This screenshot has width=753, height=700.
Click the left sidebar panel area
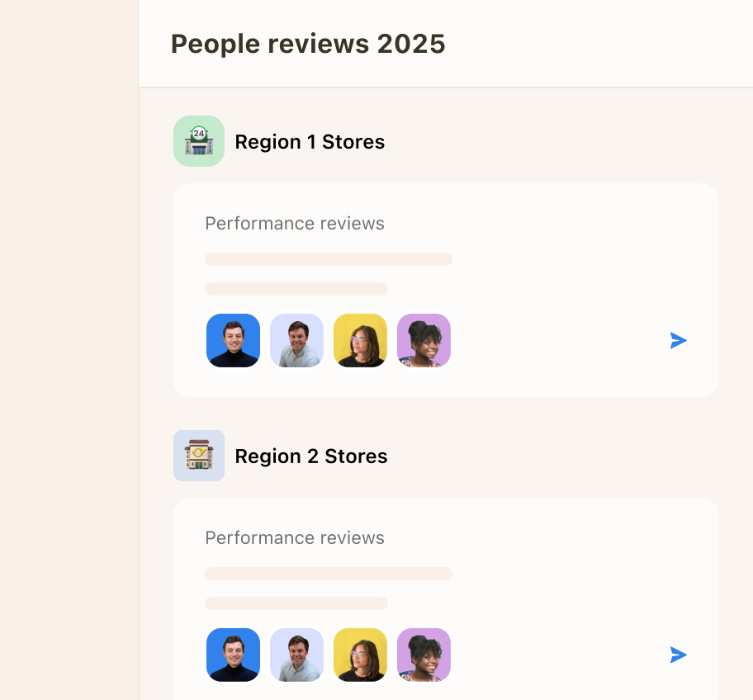[69, 350]
